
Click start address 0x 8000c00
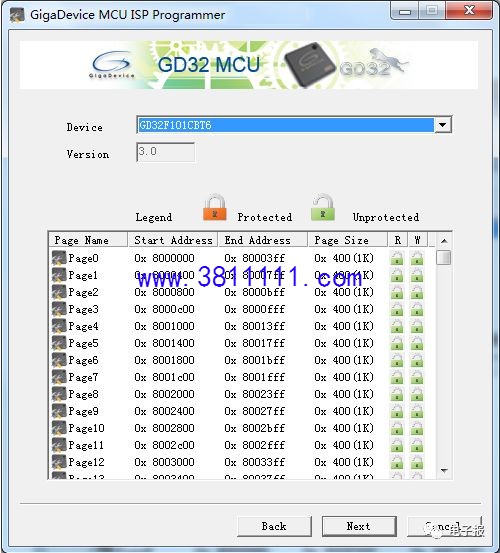pyautogui.click(x=164, y=309)
